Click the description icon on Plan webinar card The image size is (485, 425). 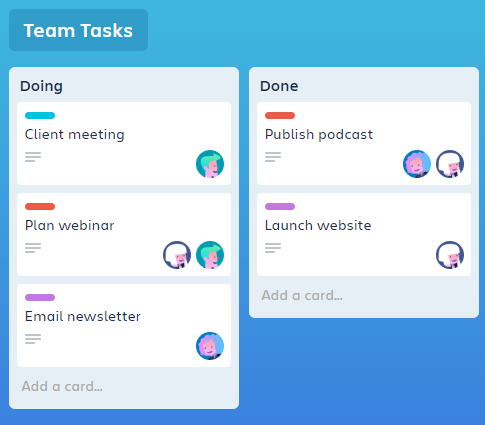coord(33,248)
